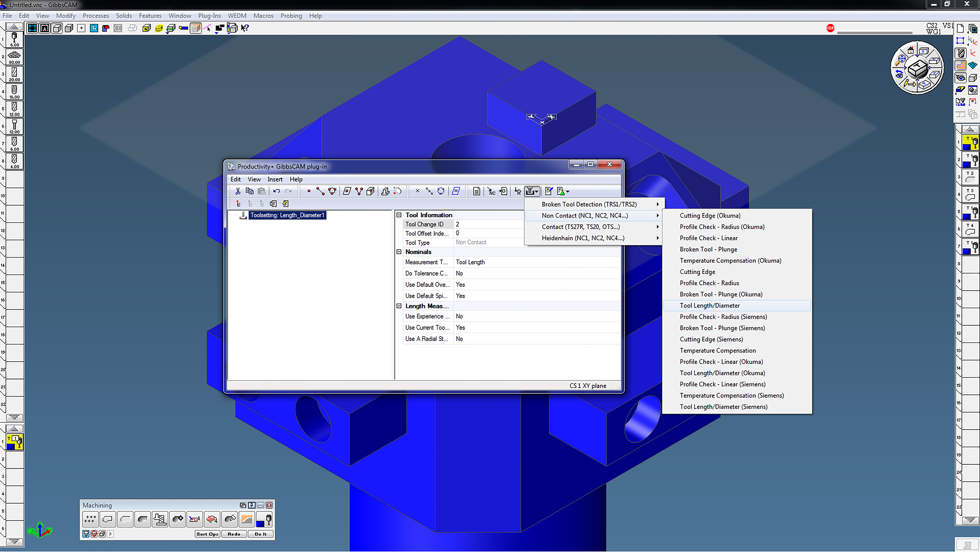
Task: Click the Copy icon in plug-in toolbar
Action: [x=250, y=191]
